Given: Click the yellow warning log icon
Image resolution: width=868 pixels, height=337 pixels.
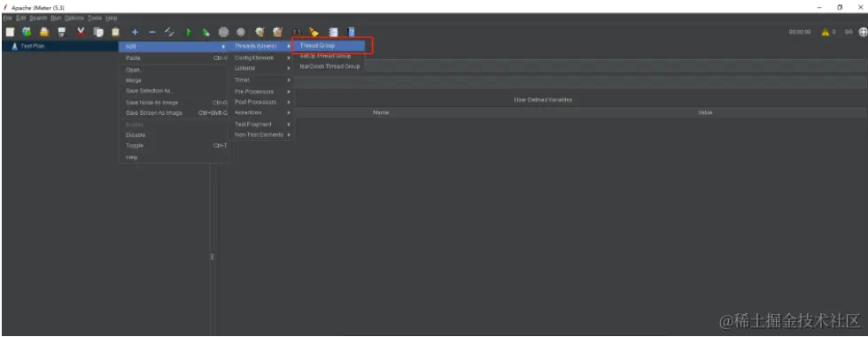Looking at the screenshot, I should (825, 32).
